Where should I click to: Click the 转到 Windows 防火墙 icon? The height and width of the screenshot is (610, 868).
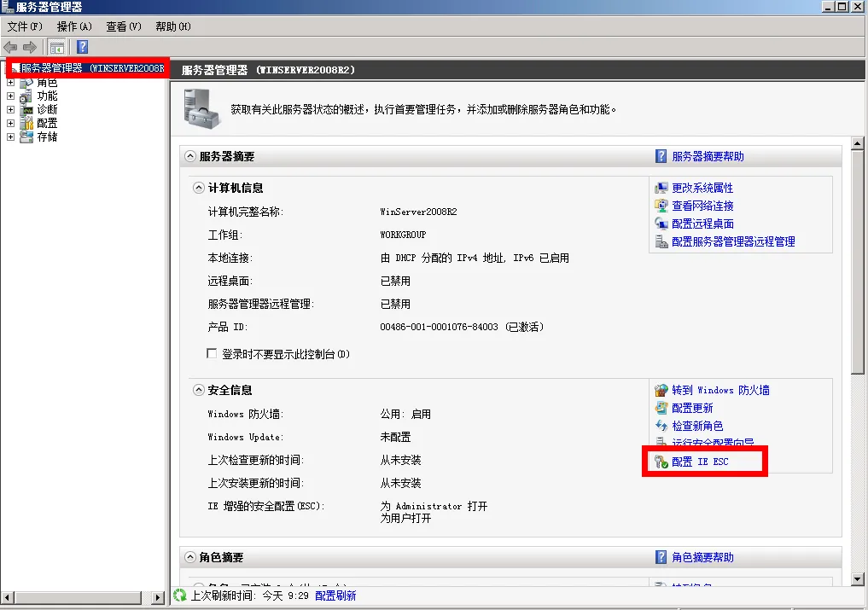(661, 390)
